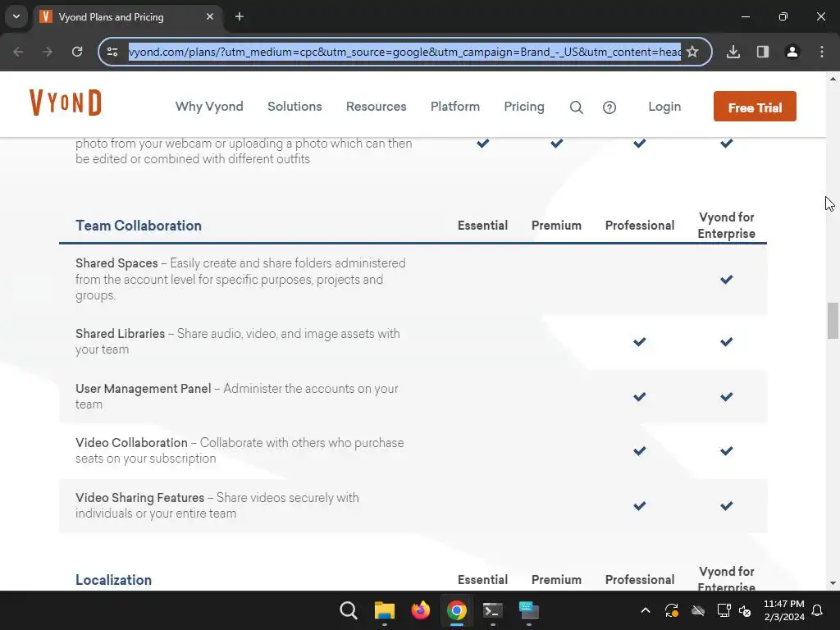Click the forward navigation arrow
The height and width of the screenshot is (630, 840).
(48, 52)
